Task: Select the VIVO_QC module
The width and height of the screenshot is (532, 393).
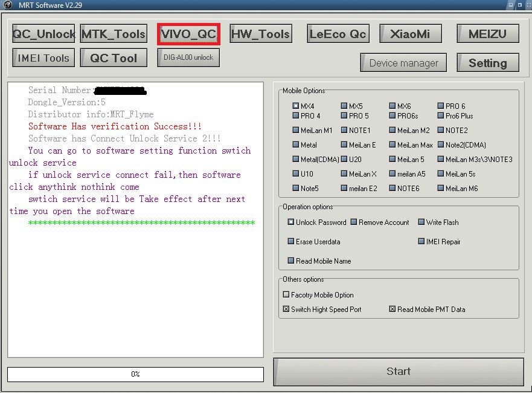Action: pyautogui.click(x=188, y=34)
